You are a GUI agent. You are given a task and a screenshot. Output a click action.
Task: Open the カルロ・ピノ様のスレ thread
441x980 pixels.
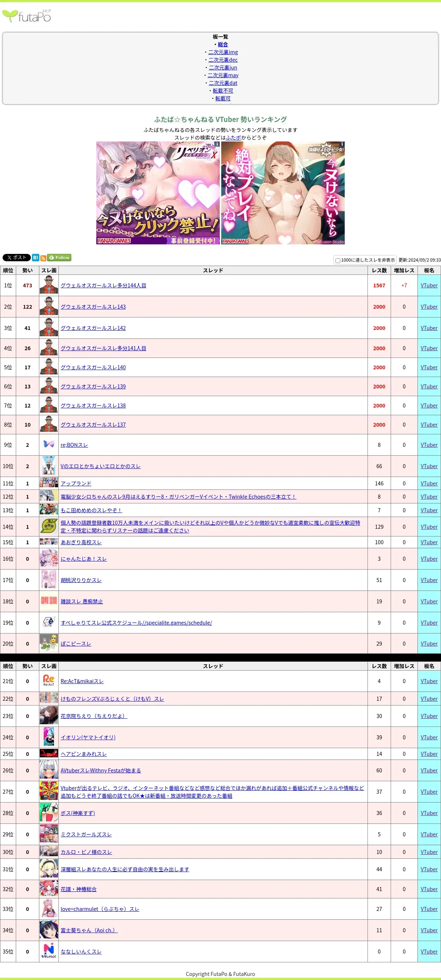point(86,852)
